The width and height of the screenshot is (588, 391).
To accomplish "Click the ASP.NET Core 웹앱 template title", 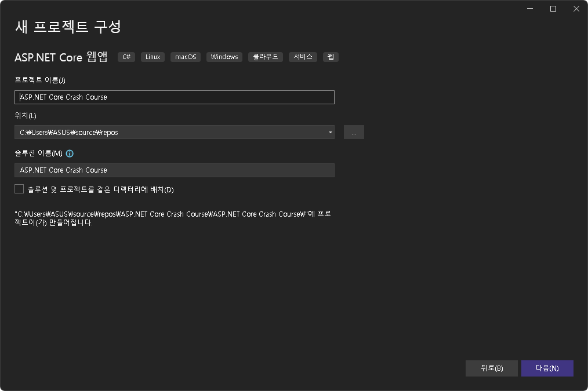I will [61, 57].
